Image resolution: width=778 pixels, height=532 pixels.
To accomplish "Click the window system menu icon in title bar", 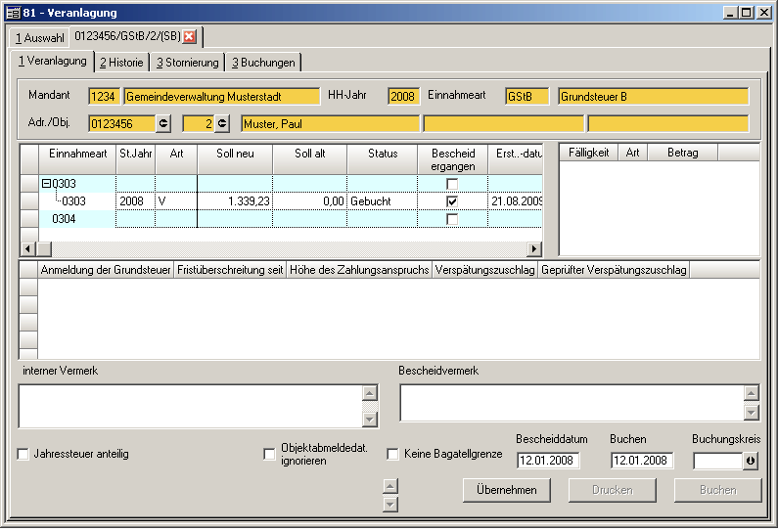I will pos(11,13).
